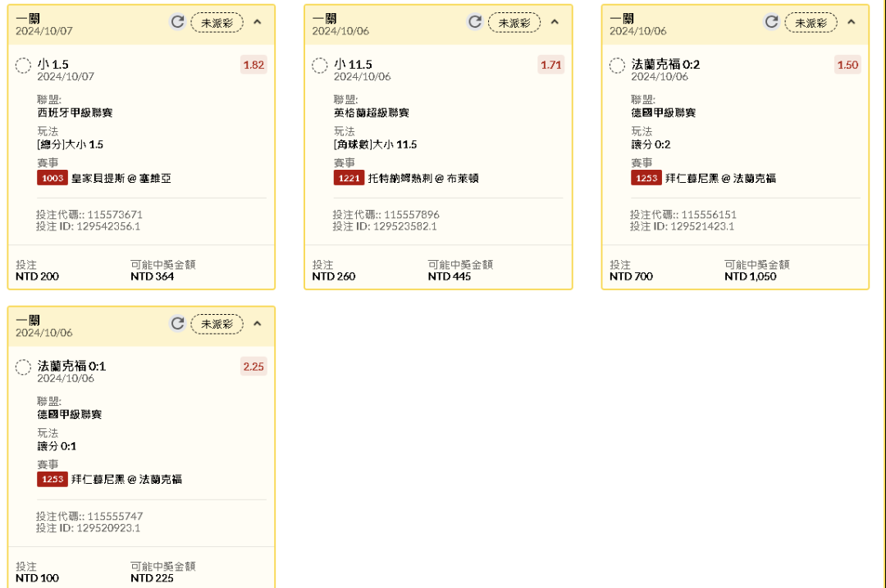The height and width of the screenshot is (588, 886).
Task: Refresh the bet card with code 115556151
Action: [771, 22]
